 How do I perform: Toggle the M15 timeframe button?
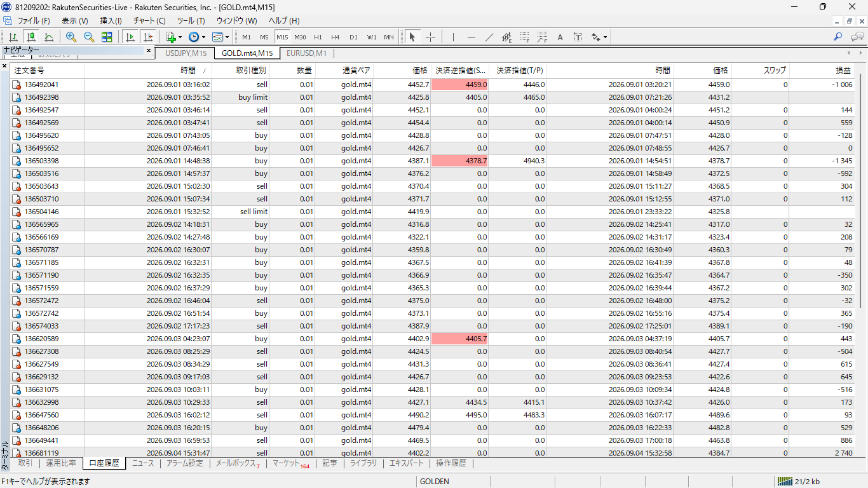tap(282, 37)
